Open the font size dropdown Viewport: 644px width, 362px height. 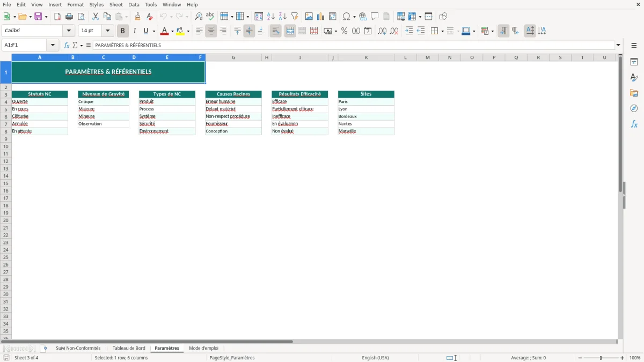(107, 31)
